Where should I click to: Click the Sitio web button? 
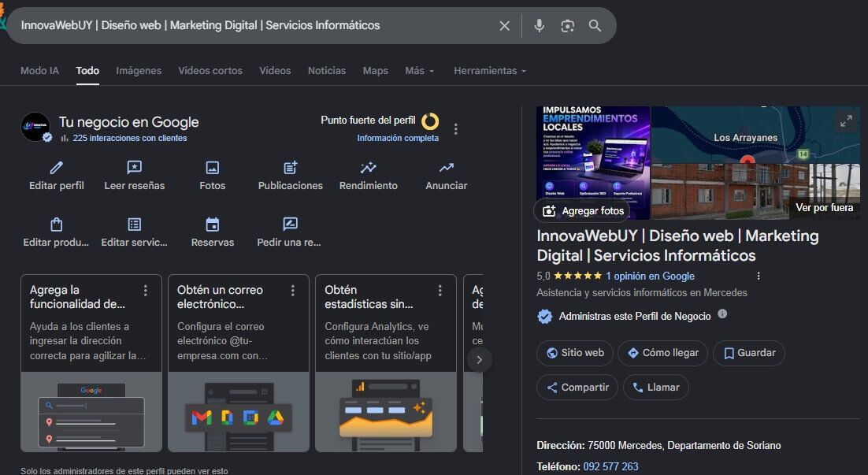(575, 353)
